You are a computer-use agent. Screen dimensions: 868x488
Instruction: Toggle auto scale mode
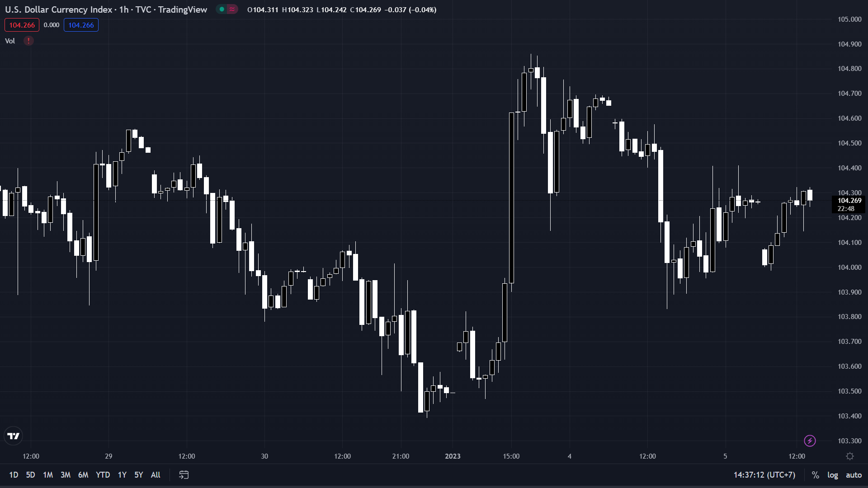pos(854,475)
